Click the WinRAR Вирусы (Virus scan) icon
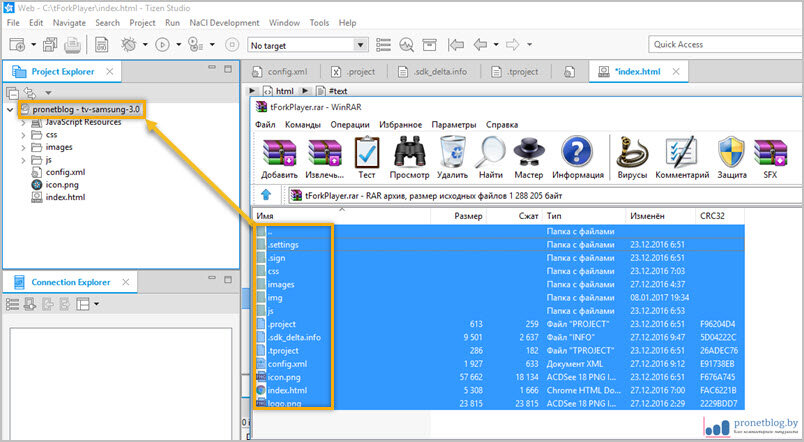The height and width of the screenshot is (442, 804). pyautogui.click(x=632, y=152)
